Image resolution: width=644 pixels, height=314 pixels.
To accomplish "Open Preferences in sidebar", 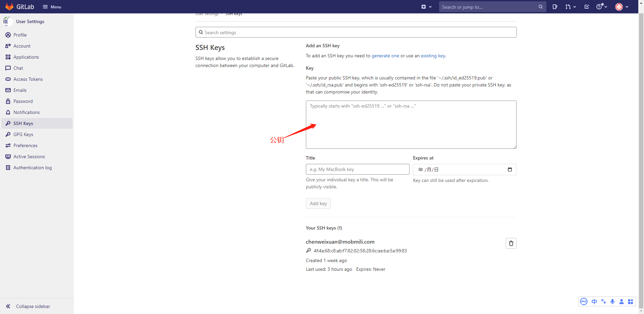I will (37, 145).
